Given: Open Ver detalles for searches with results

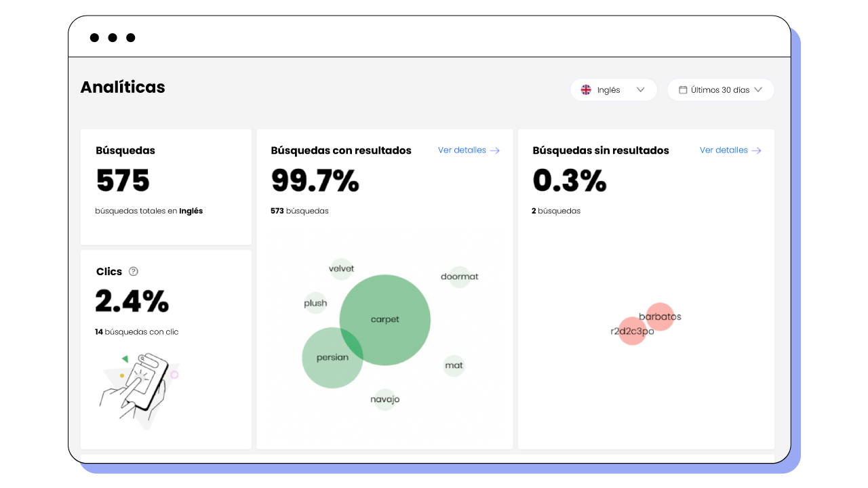Looking at the screenshot, I should coord(462,150).
